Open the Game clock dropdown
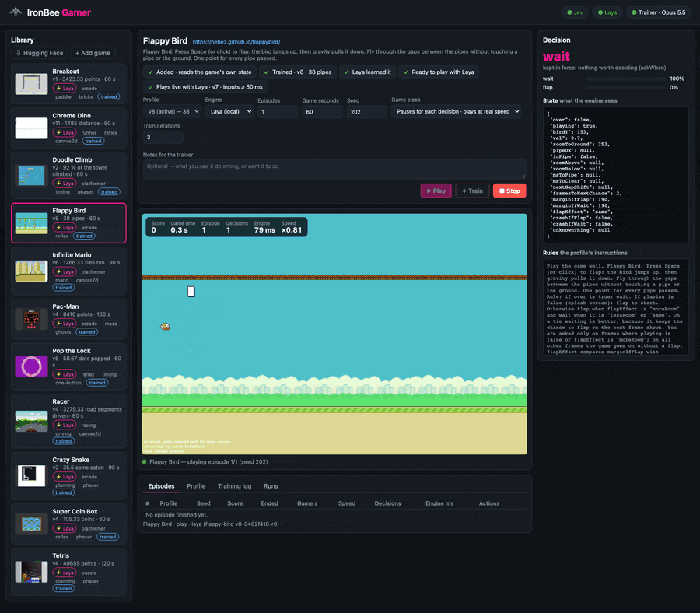This screenshot has height=613, width=700. point(457,111)
